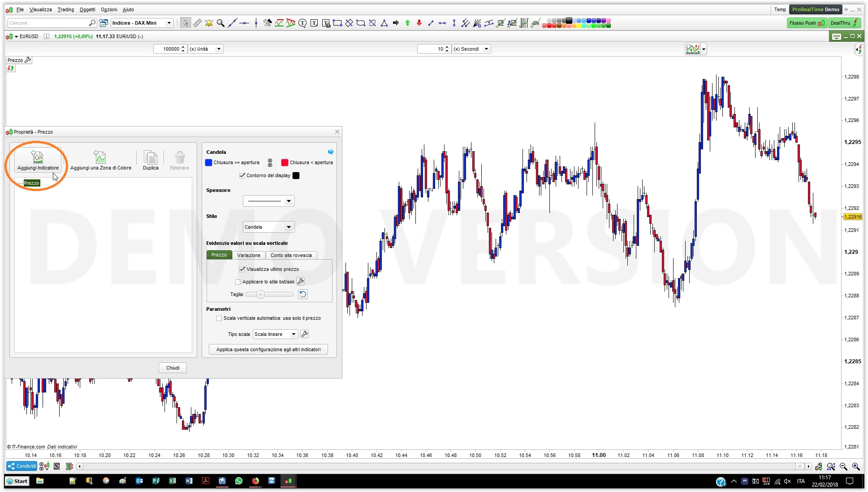
Task: Open the Spessore line thickness dropdown
Action: (268, 201)
